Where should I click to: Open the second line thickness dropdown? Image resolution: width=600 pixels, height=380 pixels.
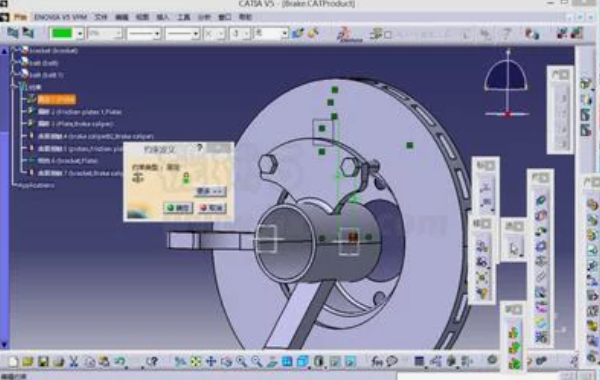click(x=182, y=34)
